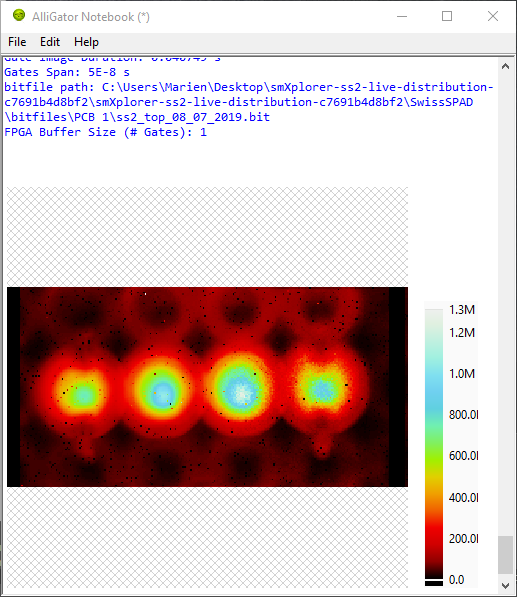Open the Help menu

point(86,42)
